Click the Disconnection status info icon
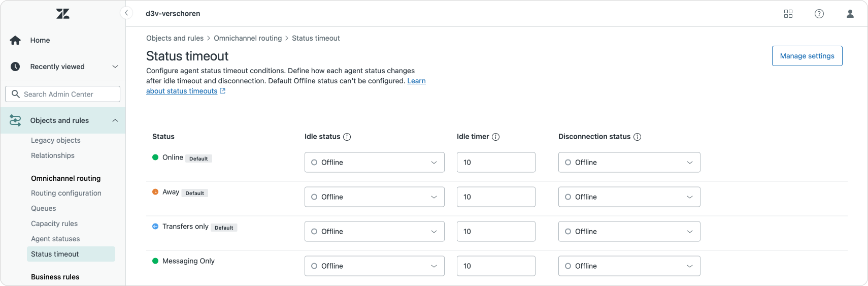The width and height of the screenshot is (868, 286). click(x=637, y=137)
